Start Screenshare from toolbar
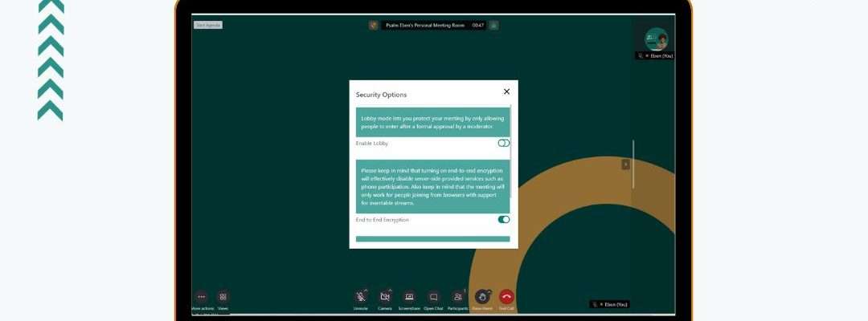Viewport: 868px width, 321px height. coord(409,297)
